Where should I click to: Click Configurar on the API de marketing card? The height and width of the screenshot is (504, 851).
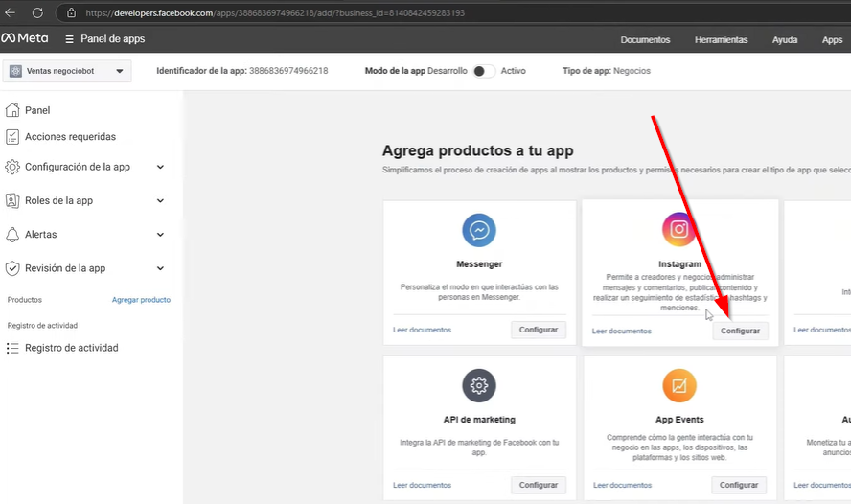pyautogui.click(x=539, y=485)
